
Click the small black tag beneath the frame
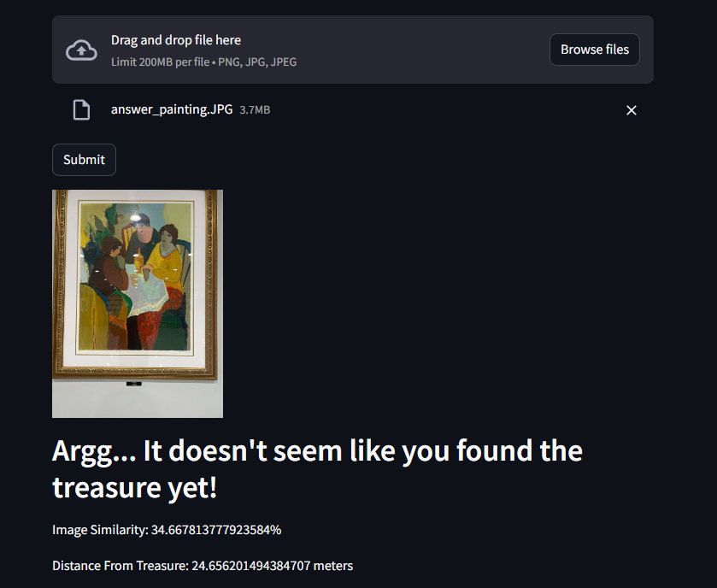tap(134, 384)
